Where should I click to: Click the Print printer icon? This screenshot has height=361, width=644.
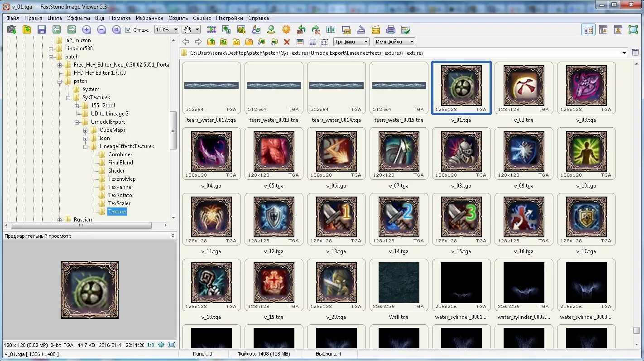(x=391, y=29)
